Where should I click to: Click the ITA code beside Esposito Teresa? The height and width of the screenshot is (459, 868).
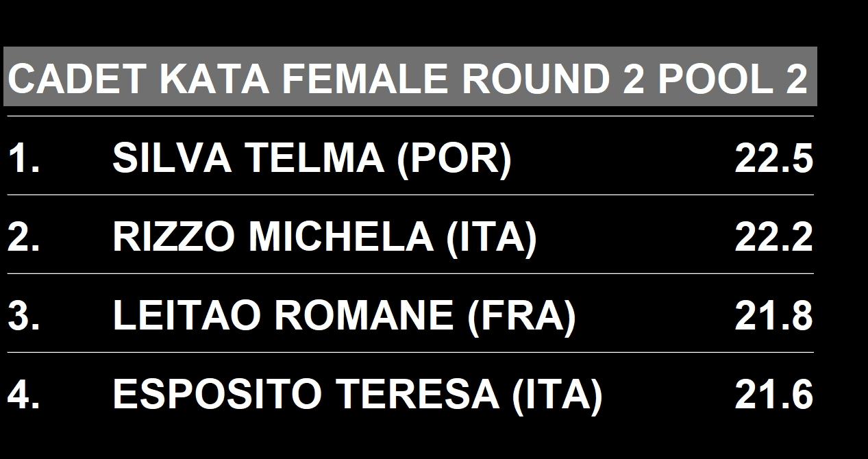click(x=557, y=395)
